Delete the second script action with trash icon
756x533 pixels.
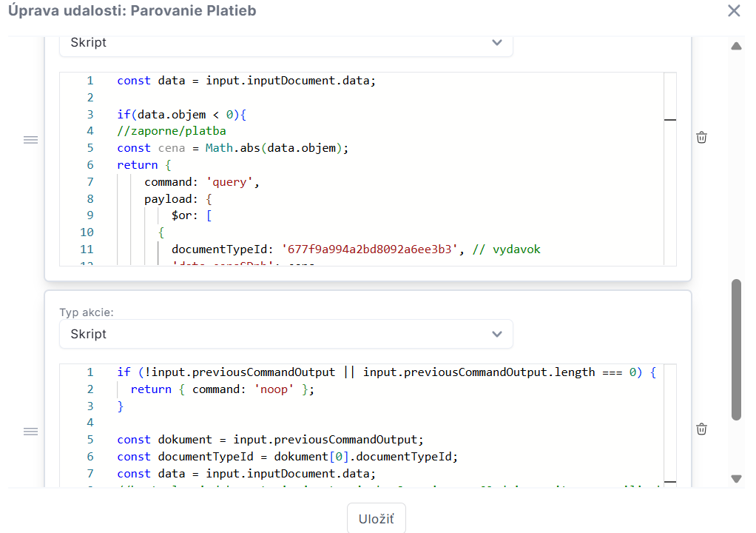(701, 429)
